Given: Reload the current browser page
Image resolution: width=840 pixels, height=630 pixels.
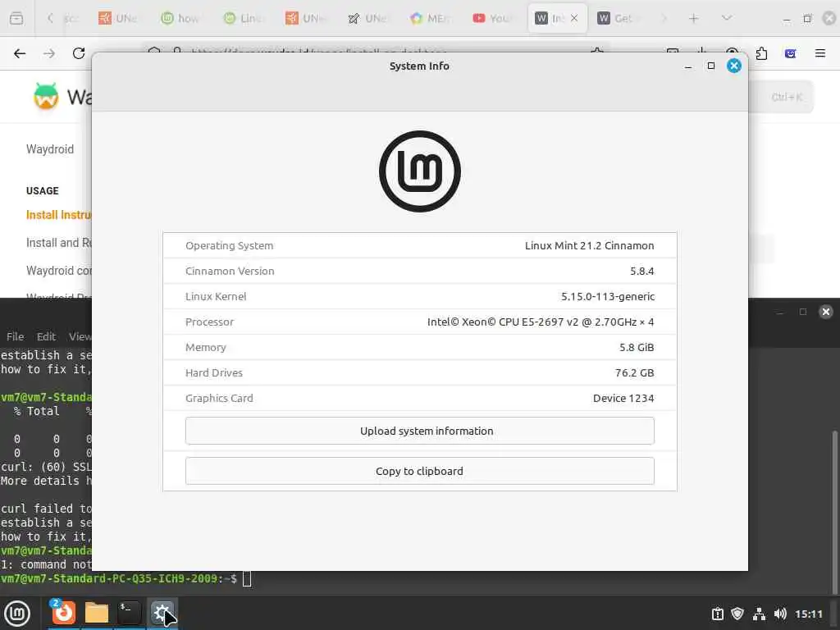Looking at the screenshot, I should pyautogui.click(x=79, y=53).
